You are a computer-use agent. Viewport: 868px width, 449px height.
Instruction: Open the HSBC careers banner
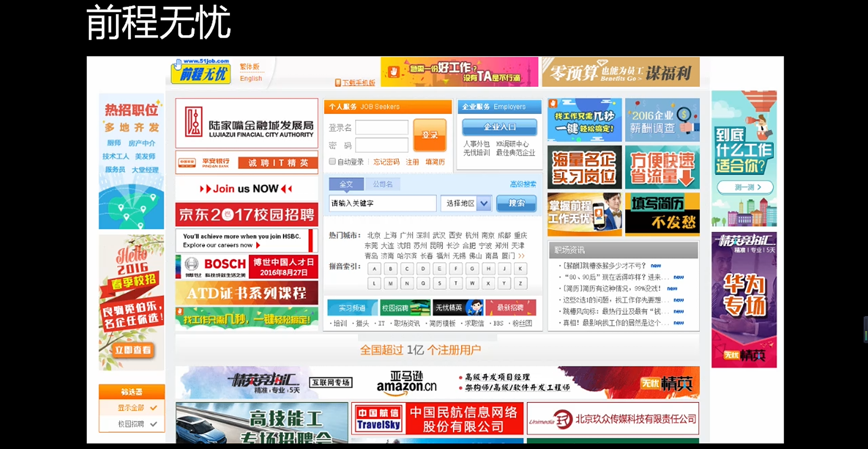(x=247, y=241)
